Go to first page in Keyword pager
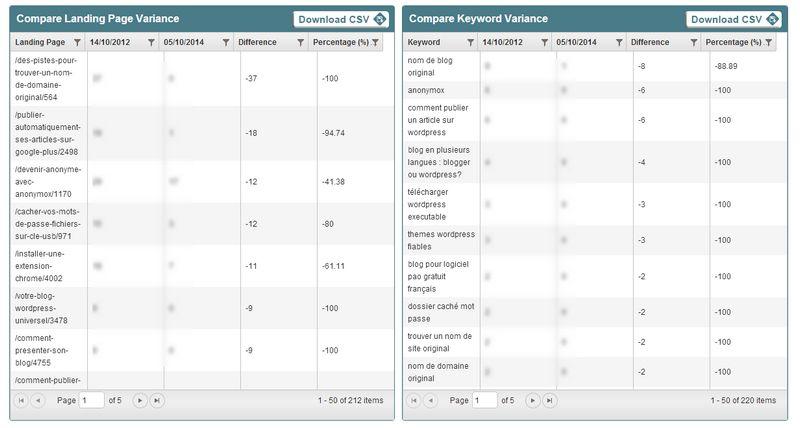The image size is (800, 428). pos(414,401)
